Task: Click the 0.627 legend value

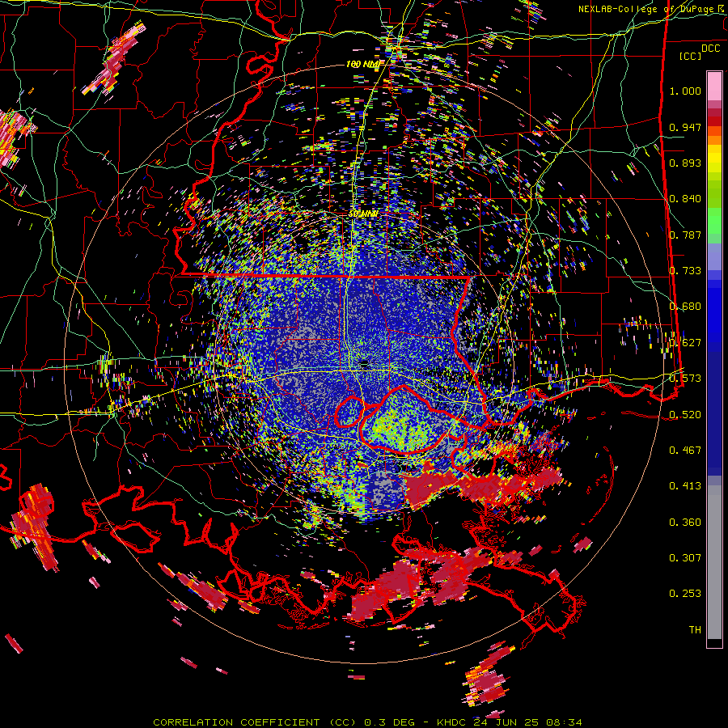Action: [x=685, y=343]
